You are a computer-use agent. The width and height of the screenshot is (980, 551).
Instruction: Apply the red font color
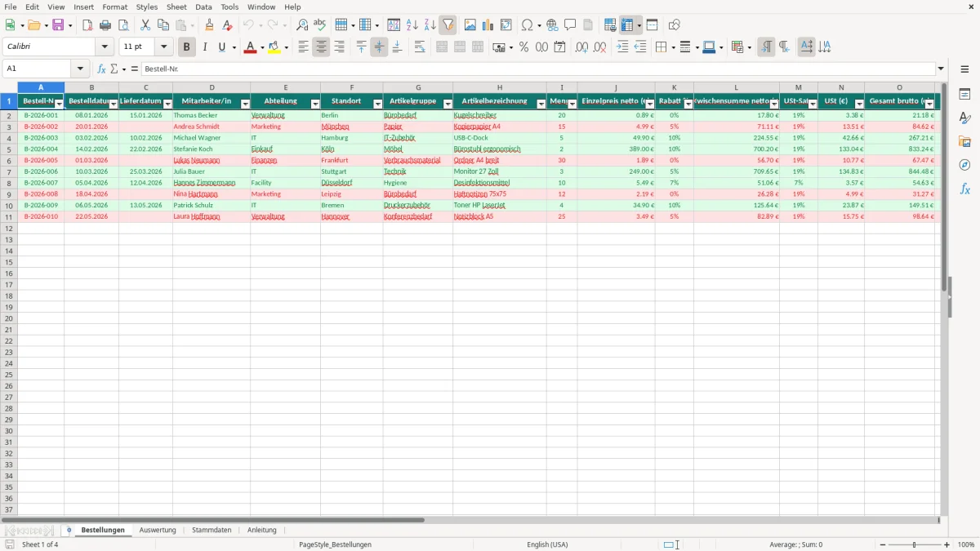coord(249,47)
